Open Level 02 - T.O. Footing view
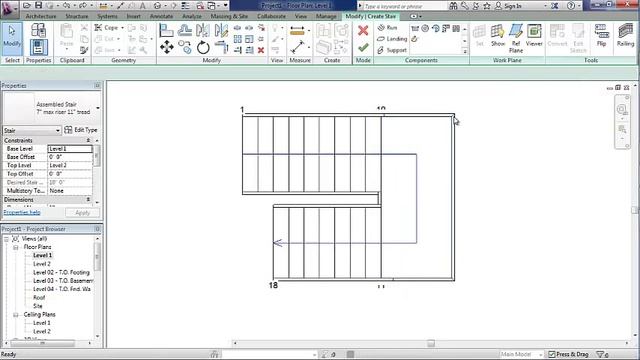 tap(61, 272)
